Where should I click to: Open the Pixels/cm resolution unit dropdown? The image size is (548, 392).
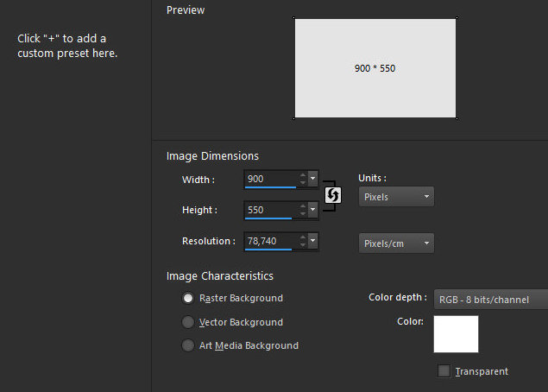396,243
